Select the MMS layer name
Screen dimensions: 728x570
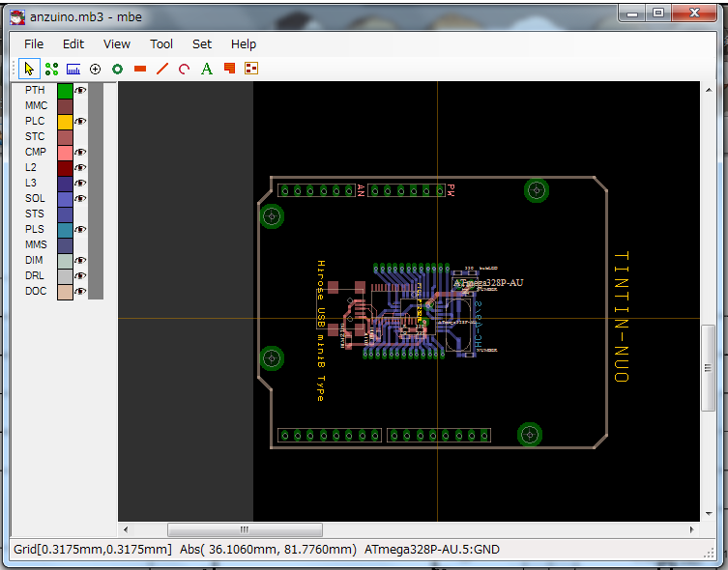(x=36, y=244)
